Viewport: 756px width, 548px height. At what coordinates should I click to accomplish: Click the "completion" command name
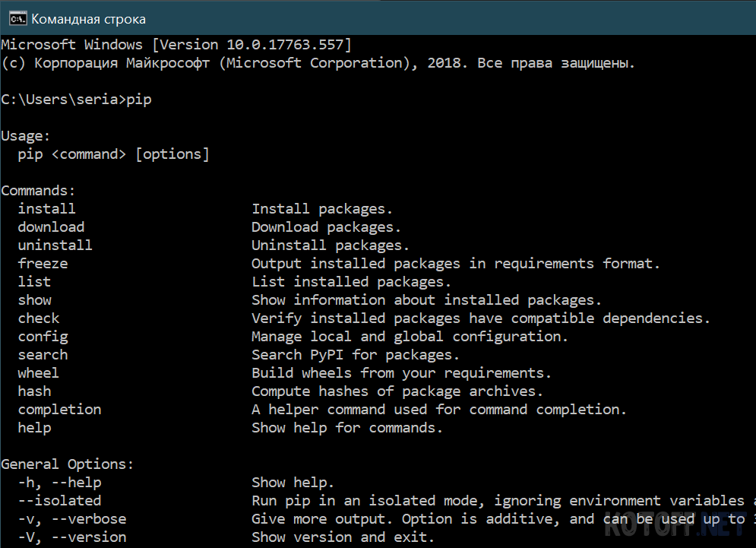tap(59, 410)
